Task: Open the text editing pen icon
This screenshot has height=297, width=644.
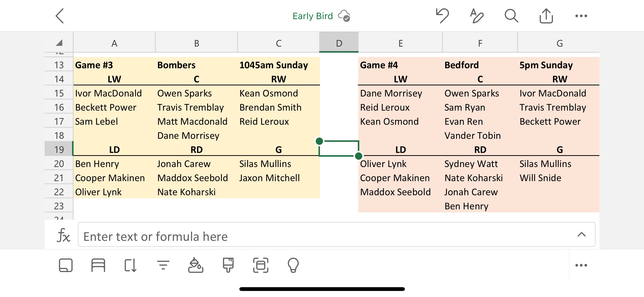Action: [x=476, y=16]
